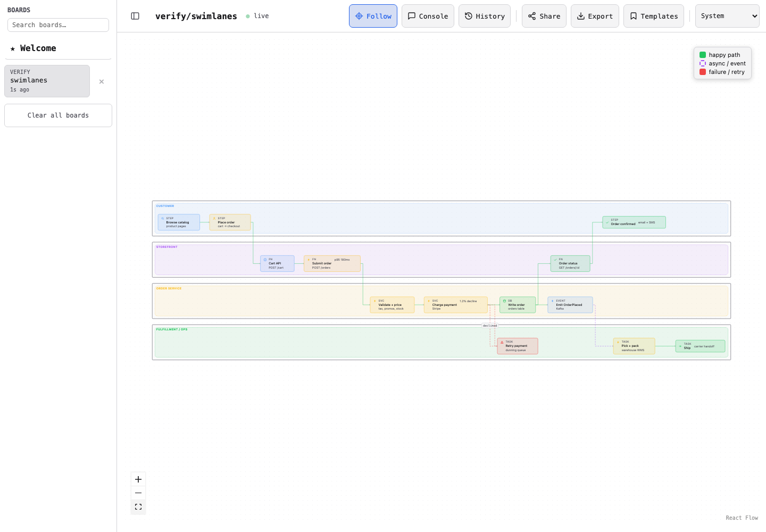Zoom out with the minus control
Viewport: 766px width, 532px height.
tap(138, 493)
